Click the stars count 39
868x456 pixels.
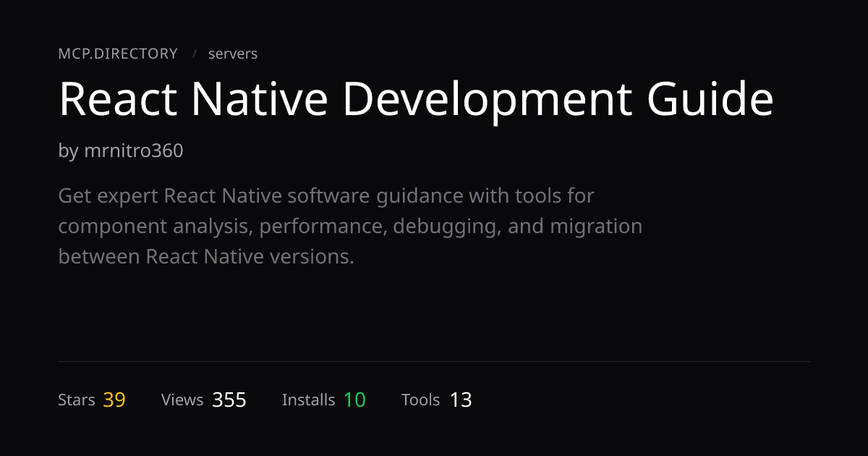coord(114,400)
